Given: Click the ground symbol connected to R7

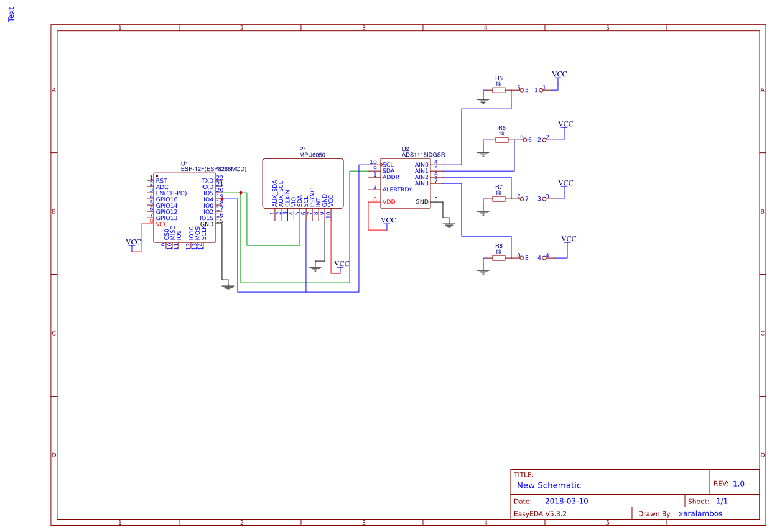Looking at the screenshot, I should (x=483, y=212).
